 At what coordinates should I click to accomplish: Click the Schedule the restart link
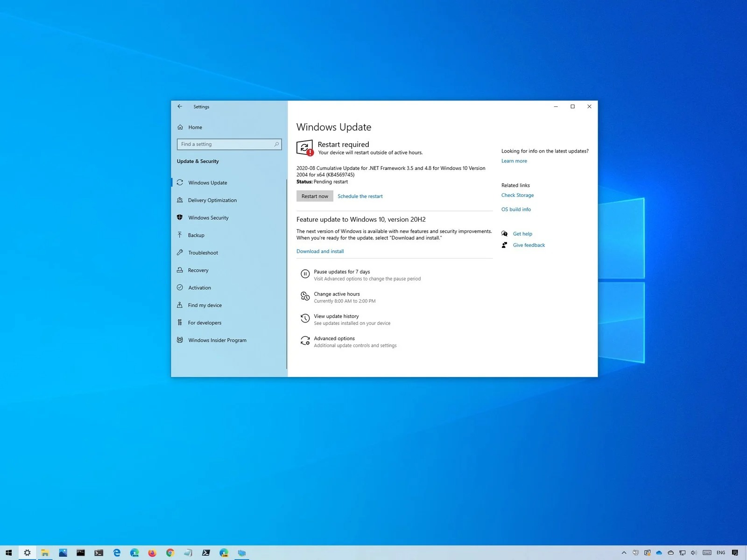(360, 196)
